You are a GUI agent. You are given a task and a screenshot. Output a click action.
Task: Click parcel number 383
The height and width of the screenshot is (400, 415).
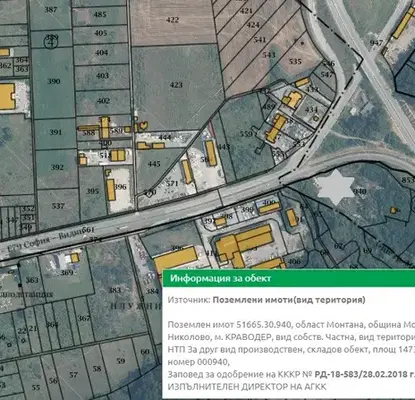pyautogui.click(x=114, y=290)
